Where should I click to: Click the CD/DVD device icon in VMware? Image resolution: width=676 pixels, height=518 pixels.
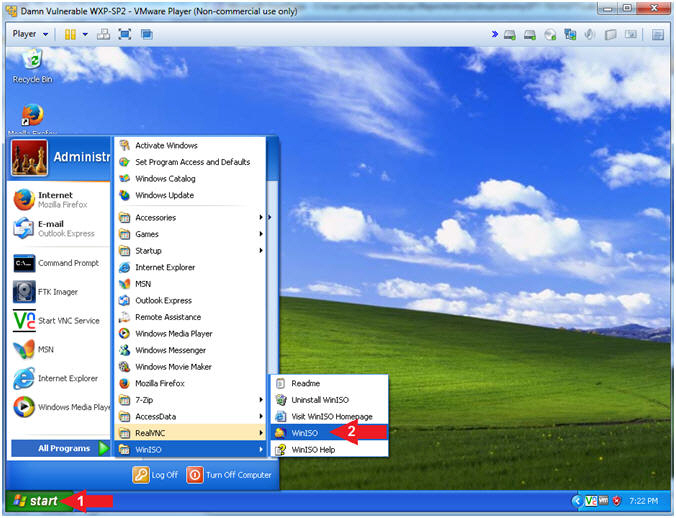tap(550, 35)
